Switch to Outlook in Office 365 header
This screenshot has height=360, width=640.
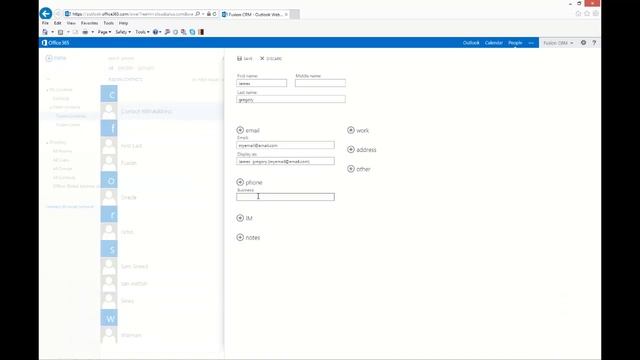(471, 43)
